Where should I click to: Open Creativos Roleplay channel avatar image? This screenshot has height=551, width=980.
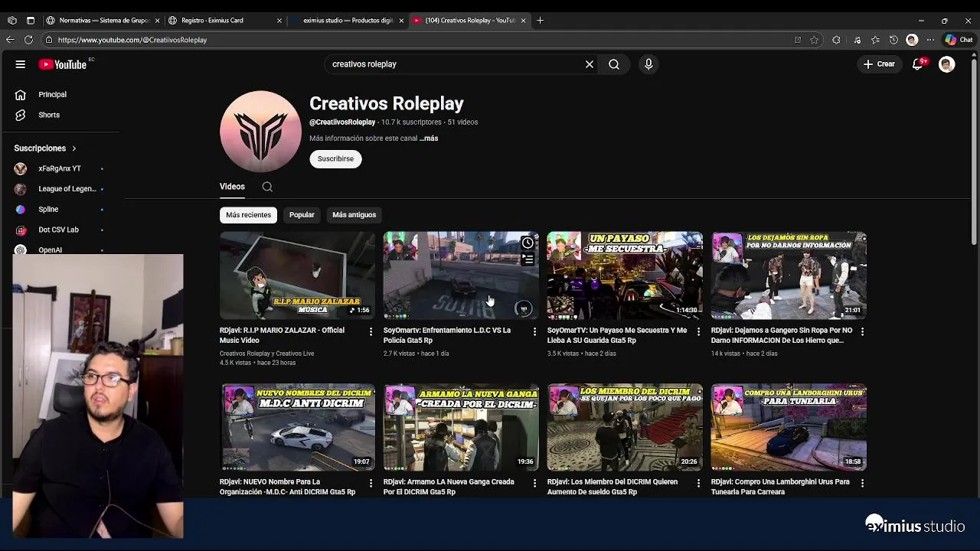point(260,132)
